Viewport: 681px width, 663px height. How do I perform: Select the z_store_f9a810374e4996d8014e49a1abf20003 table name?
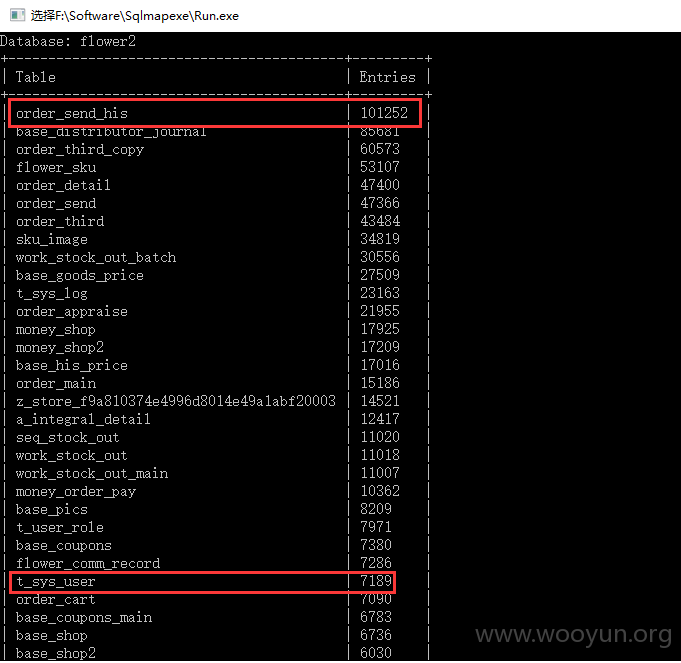click(x=176, y=401)
